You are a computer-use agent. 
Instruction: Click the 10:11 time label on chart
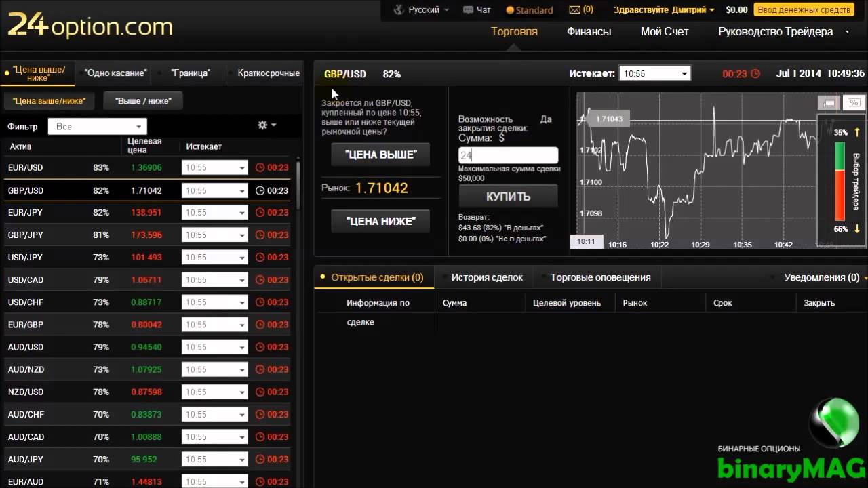pos(586,241)
